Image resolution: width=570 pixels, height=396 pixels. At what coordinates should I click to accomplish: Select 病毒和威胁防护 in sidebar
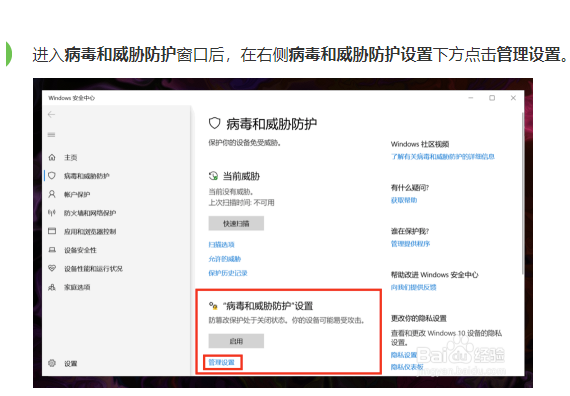coord(87,176)
